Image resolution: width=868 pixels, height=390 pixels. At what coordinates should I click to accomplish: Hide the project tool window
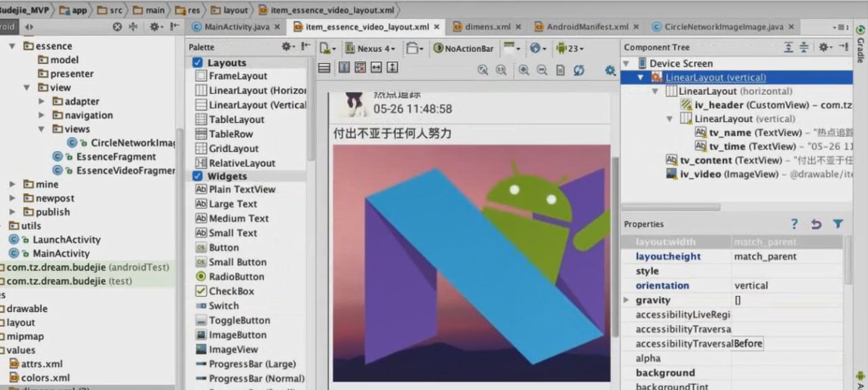click(174, 26)
